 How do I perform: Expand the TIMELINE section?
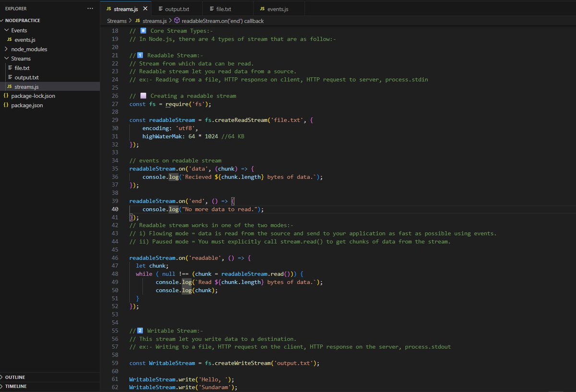coord(17,386)
